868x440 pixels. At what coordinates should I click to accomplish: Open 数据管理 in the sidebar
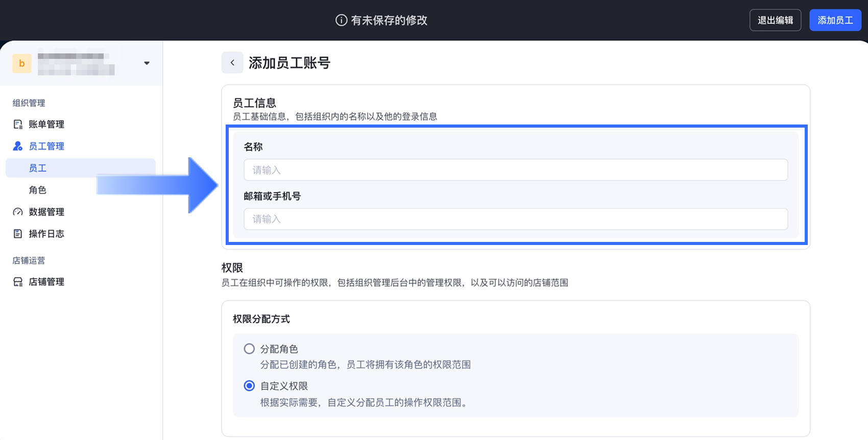pos(46,212)
